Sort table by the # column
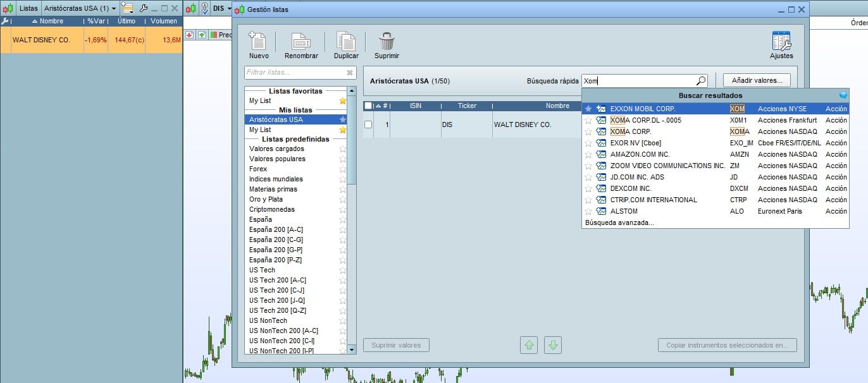Image resolution: width=868 pixels, height=383 pixels. pyautogui.click(x=382, y=106)
